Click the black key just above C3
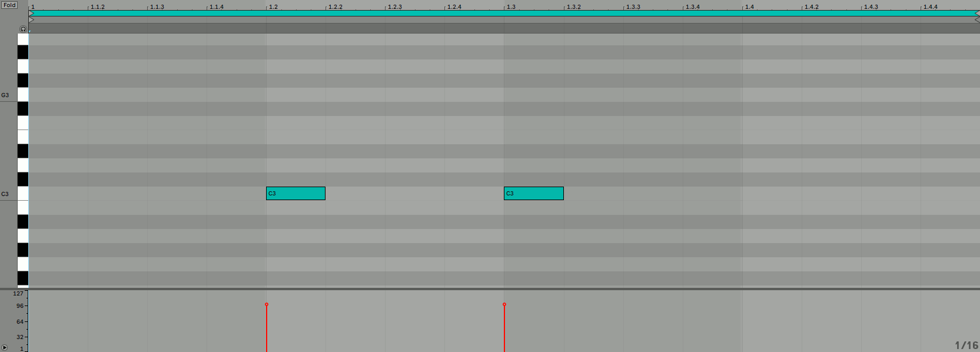The image size is (980, 352). pyautogui.click(x=22, y=180)
